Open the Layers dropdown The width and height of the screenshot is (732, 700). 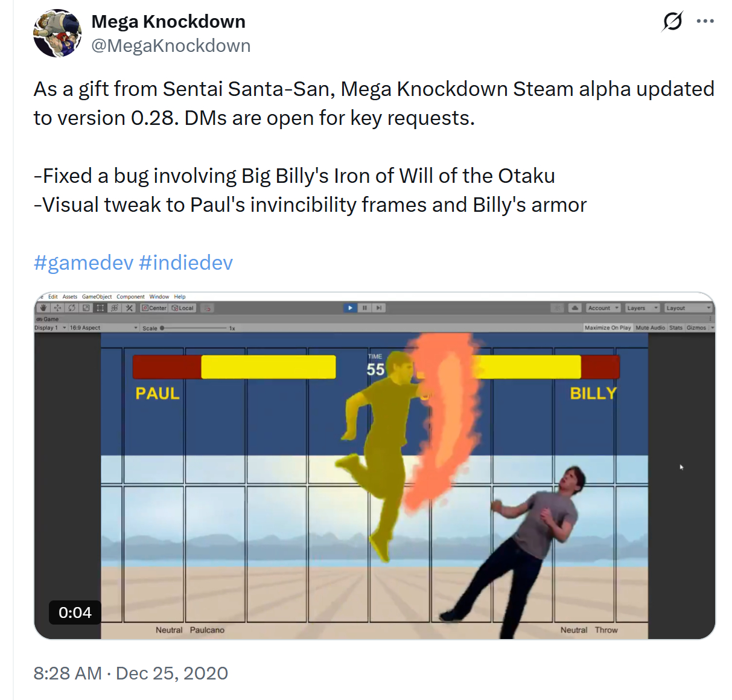[x=643, y=308]
